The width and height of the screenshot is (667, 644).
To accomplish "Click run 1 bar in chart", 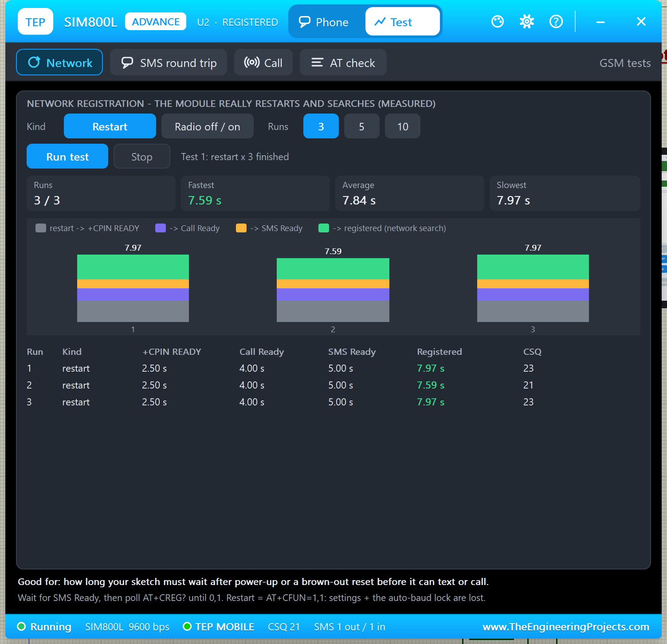I will pos(133,288).
